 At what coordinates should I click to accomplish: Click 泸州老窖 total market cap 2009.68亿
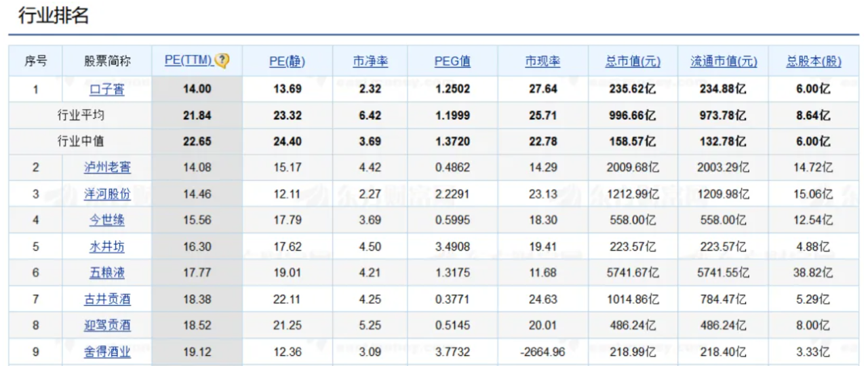click(633, 167)
